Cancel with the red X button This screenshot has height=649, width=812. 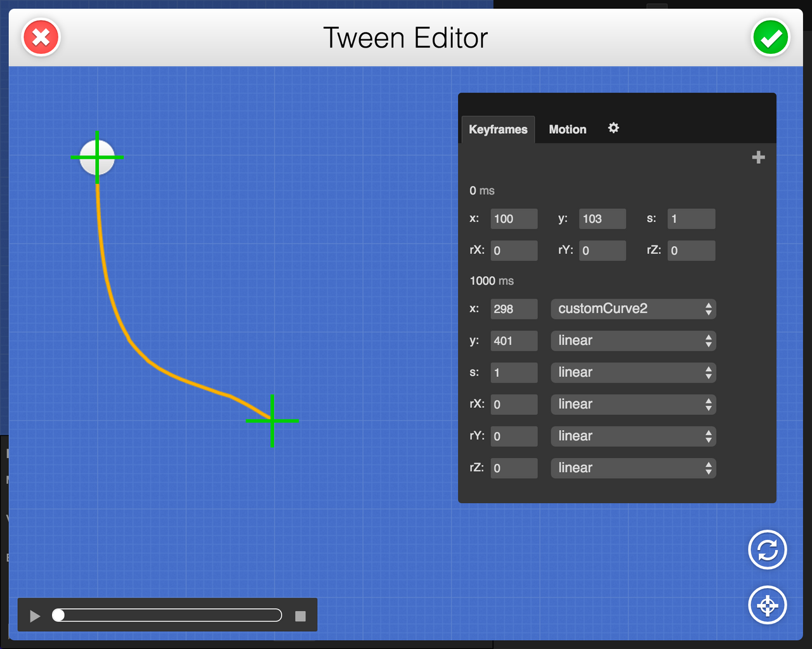pos(41,37)
